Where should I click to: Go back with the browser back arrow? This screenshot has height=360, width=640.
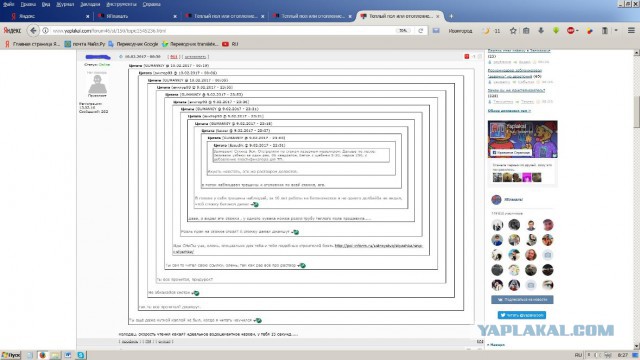click(33, 31)
